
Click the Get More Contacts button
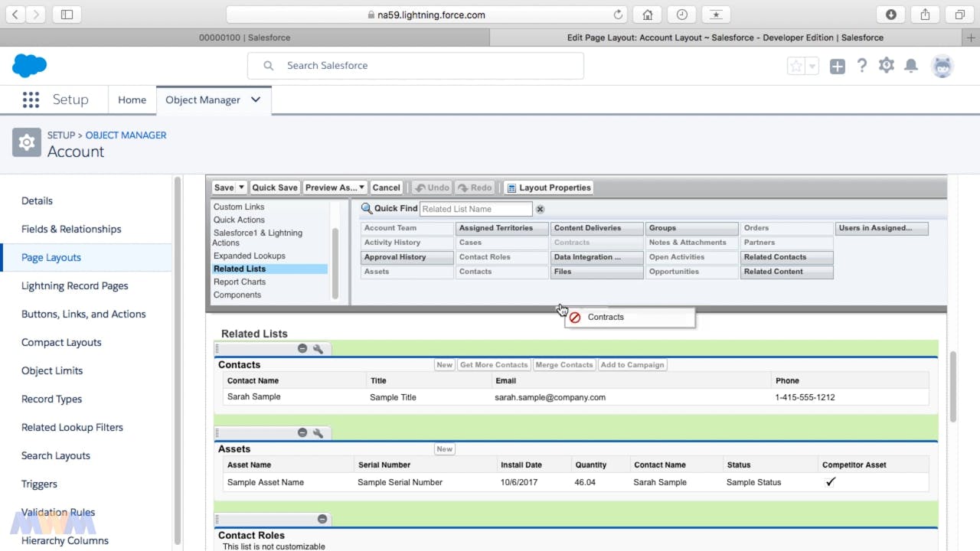tap(494, 365)
